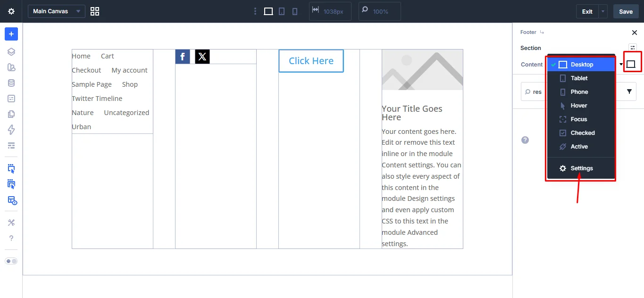Select Hover state in the dropdown menu
The image size is (644, 298).
tap(581, 106)
